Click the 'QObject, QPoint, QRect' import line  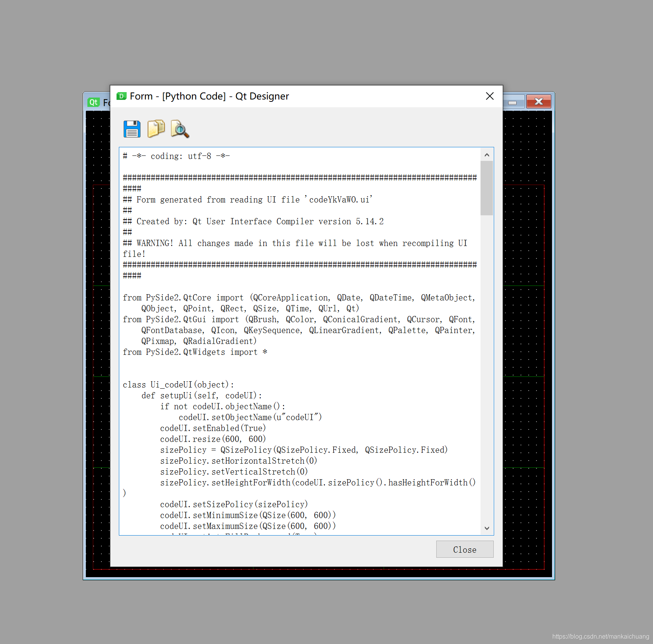pos(250,309)
